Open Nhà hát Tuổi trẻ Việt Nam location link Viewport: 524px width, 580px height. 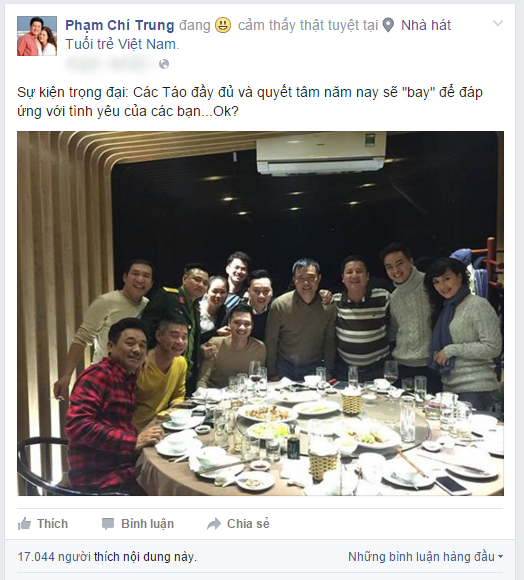click(x=258, y=34)
